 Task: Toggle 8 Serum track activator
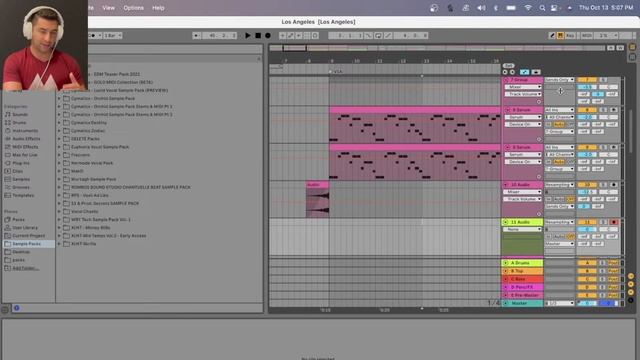[x=587, y=110]
